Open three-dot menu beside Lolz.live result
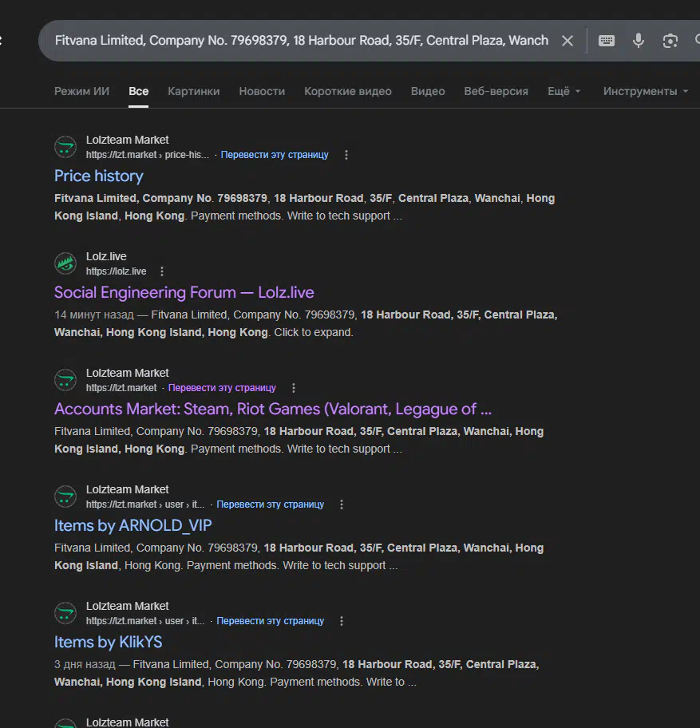The height and width of the screenshot is (728, 700). (162, 271)
